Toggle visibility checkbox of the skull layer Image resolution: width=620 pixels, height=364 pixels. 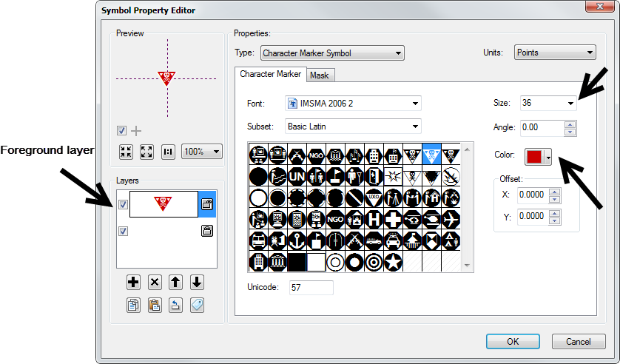pos(123,205)
